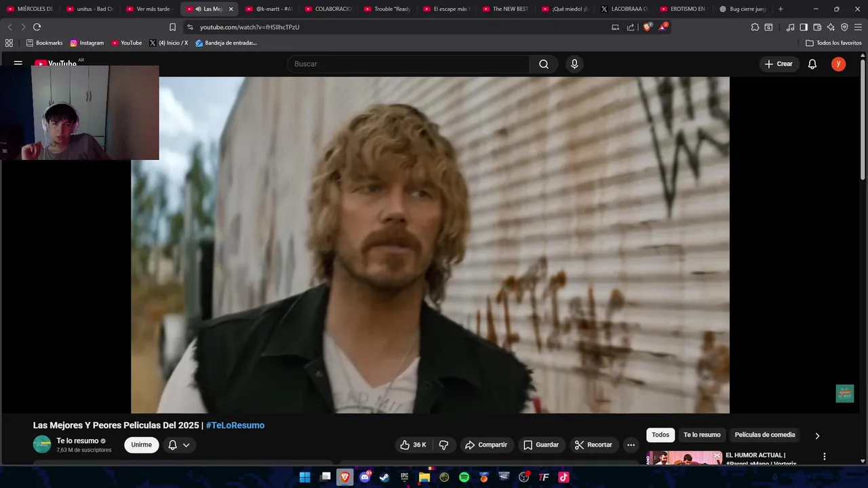Click the share page icon in address bar

(631, 27)
